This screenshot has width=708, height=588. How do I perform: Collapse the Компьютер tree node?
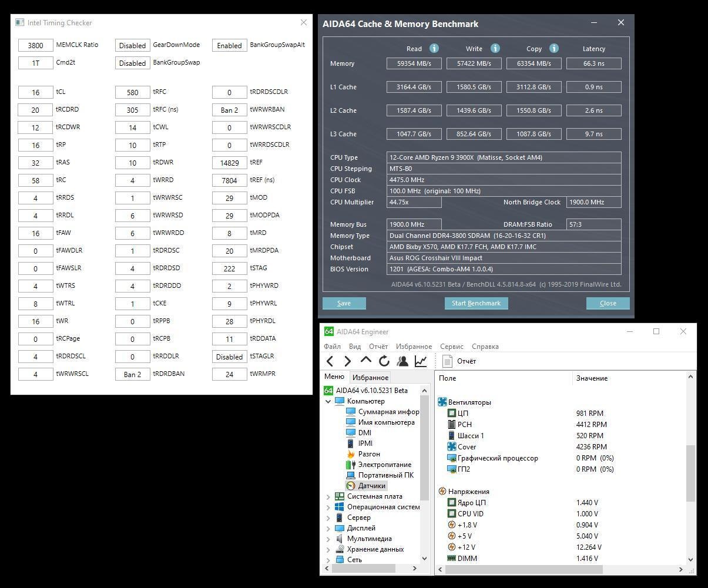coord(328,401)
